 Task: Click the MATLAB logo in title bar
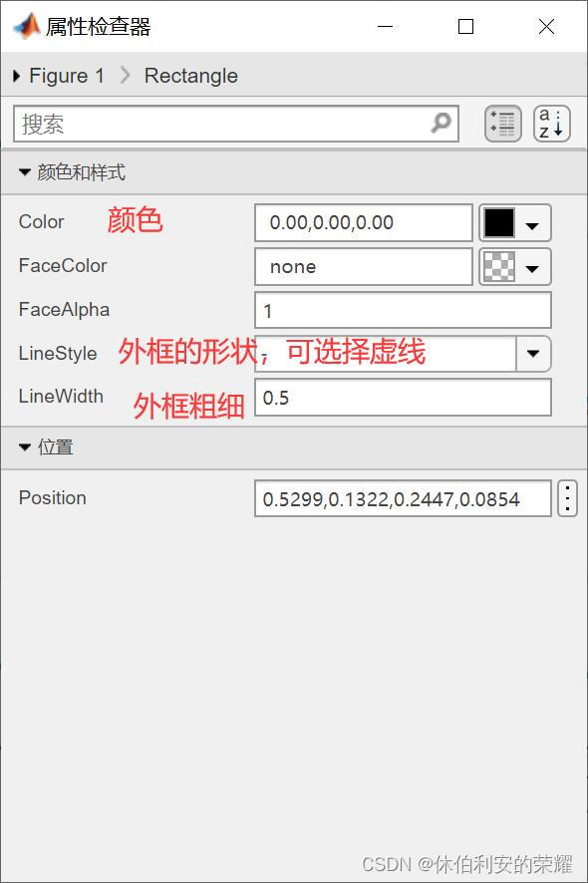27,26
